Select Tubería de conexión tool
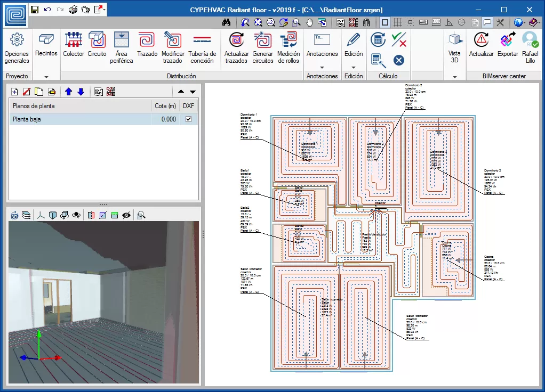 pyautogui.click(x=202, y=47)
